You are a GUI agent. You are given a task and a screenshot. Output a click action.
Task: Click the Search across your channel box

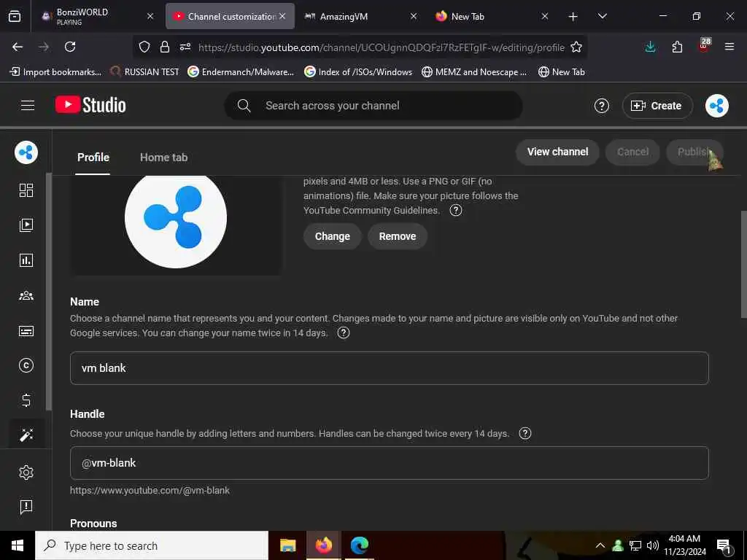373,106
